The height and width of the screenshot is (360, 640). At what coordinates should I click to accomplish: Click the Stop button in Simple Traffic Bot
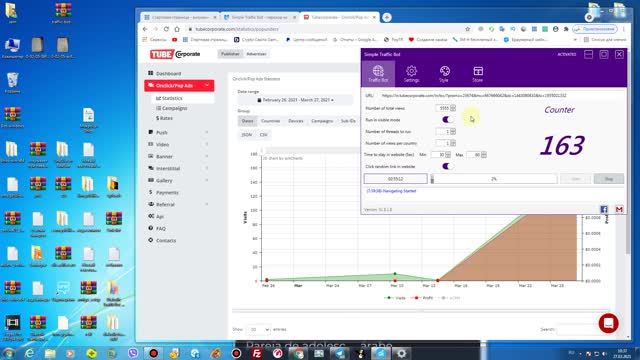point(609,179)
